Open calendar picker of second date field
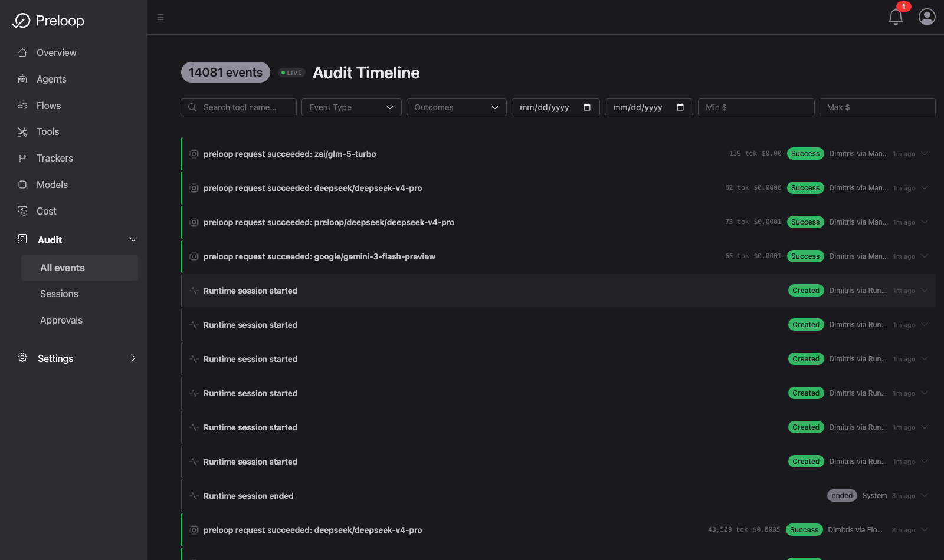The width and height of the screenshot is (944, 560). [680, 107]
